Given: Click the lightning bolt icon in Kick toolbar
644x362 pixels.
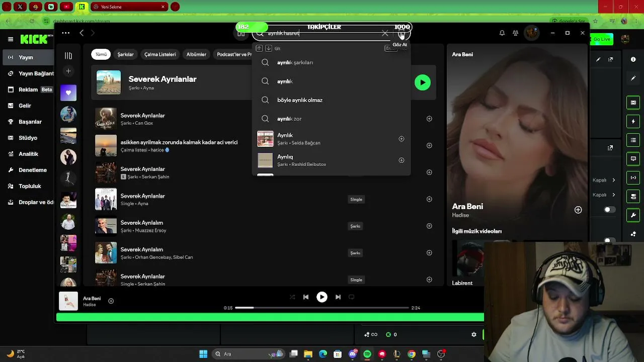Looking at the screenshot, I should pos(633,122).
